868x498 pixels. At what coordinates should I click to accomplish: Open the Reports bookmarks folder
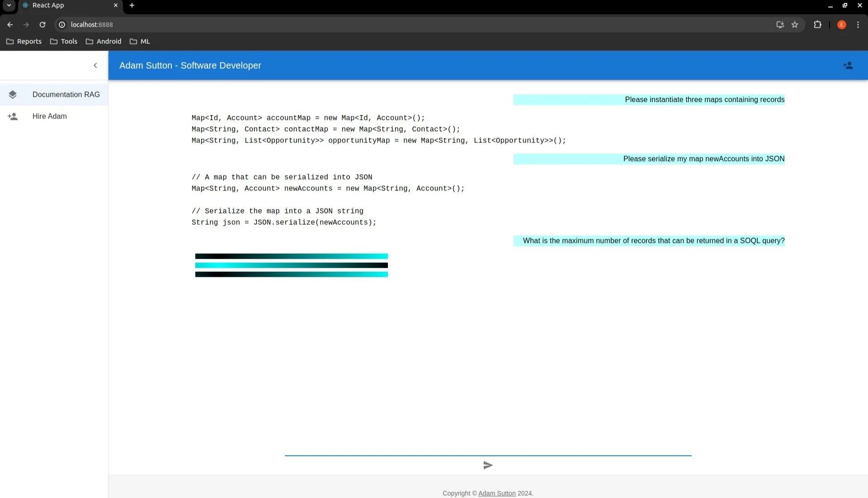(x=24, y=41)
